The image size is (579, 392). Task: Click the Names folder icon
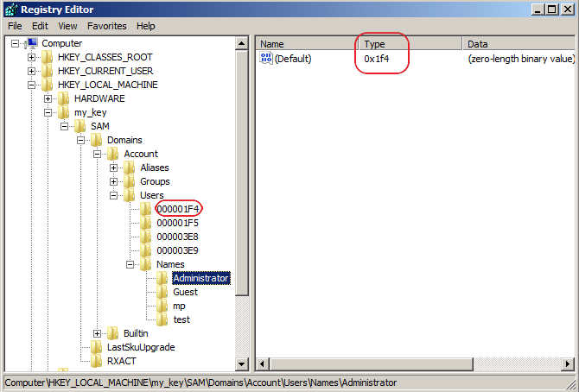click(x=146, y=264)
